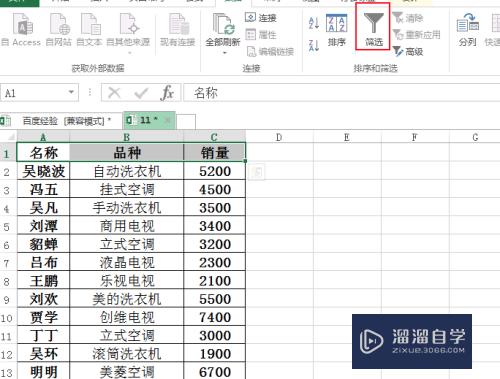The width and height of the screenshot is (500, 379).
Task: Select column D header
Action: click(x=279, y=137)
